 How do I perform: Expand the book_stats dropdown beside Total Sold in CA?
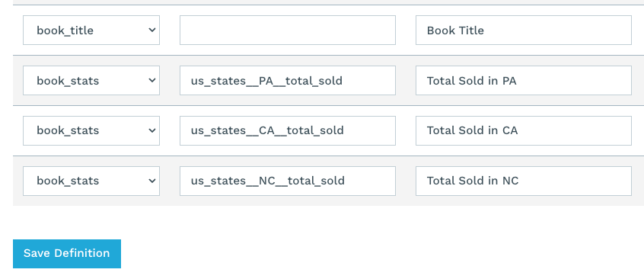coord(91,130)
